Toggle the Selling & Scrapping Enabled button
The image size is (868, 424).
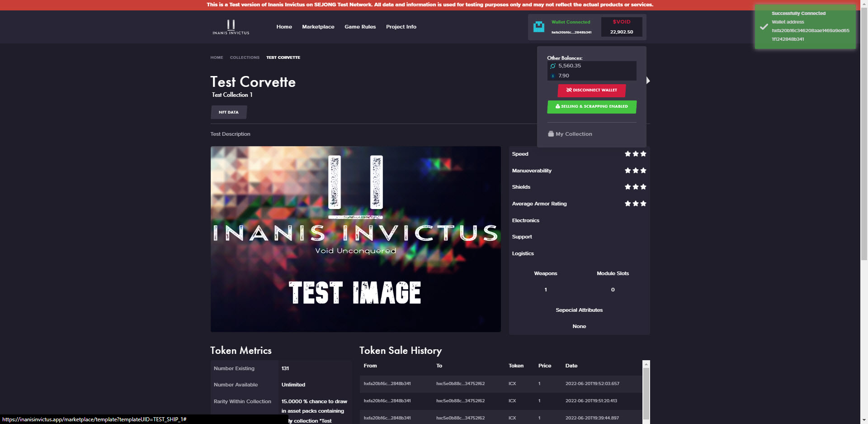591,107
